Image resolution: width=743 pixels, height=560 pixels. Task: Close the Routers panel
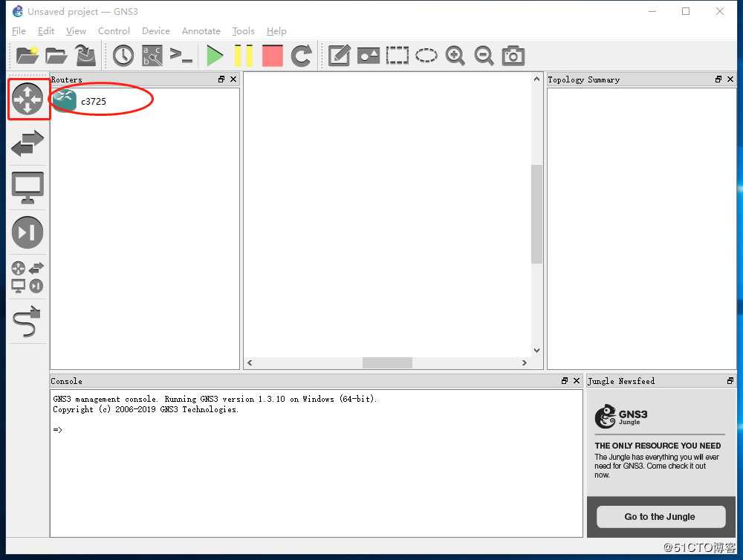point(233,79)
